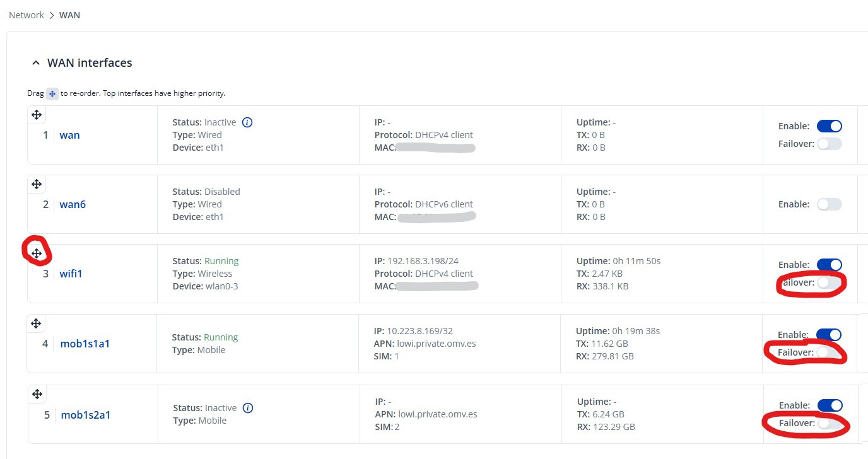This screenshot has width=868, height=459.
Task: Click the drag handle for mob1s2a1 interface
Action: point(37,394)
